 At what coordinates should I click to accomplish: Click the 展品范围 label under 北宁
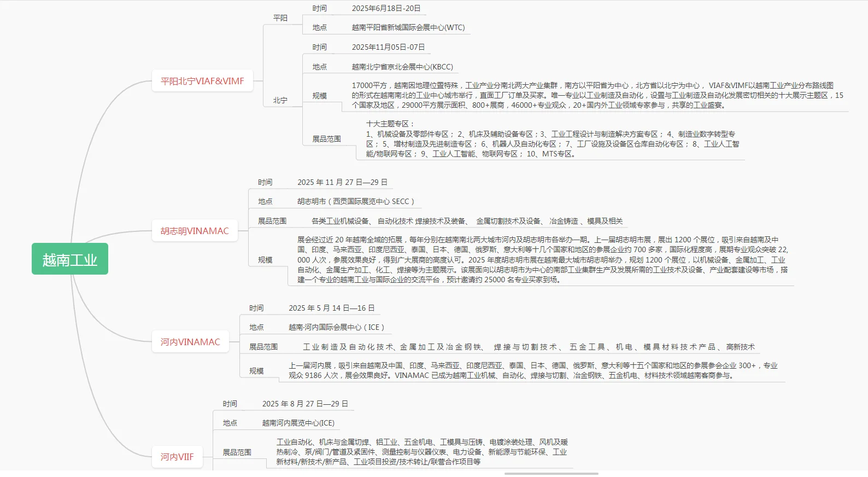click(327, 139)
